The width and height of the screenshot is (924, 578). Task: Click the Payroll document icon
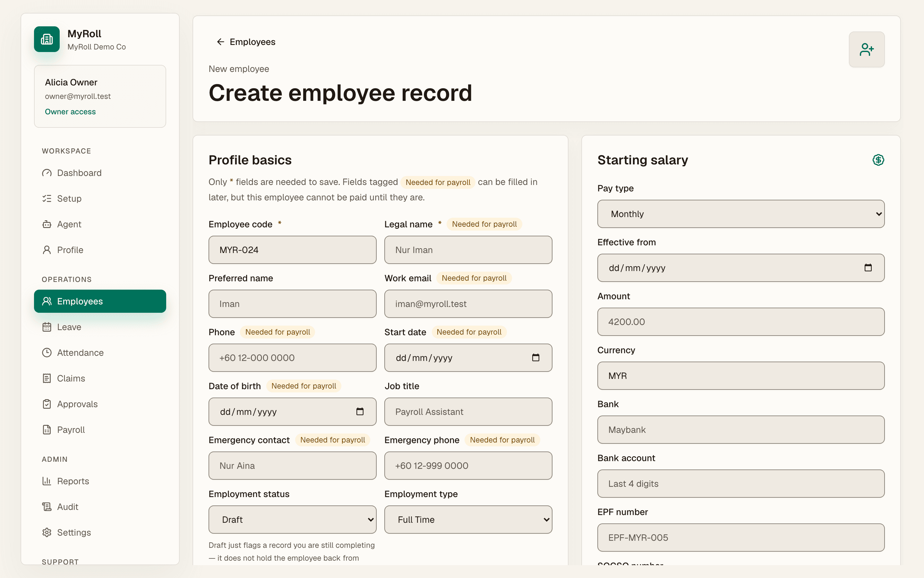click(x=47, y=430)
